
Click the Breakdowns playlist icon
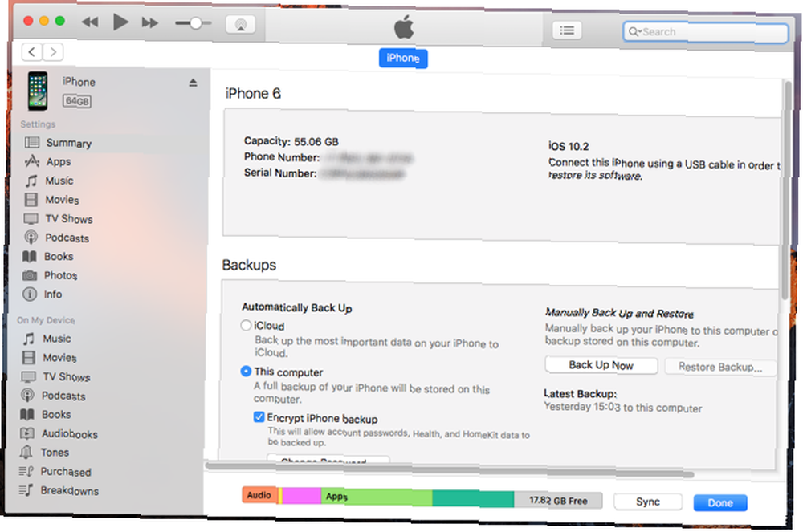tap(26, 490)
